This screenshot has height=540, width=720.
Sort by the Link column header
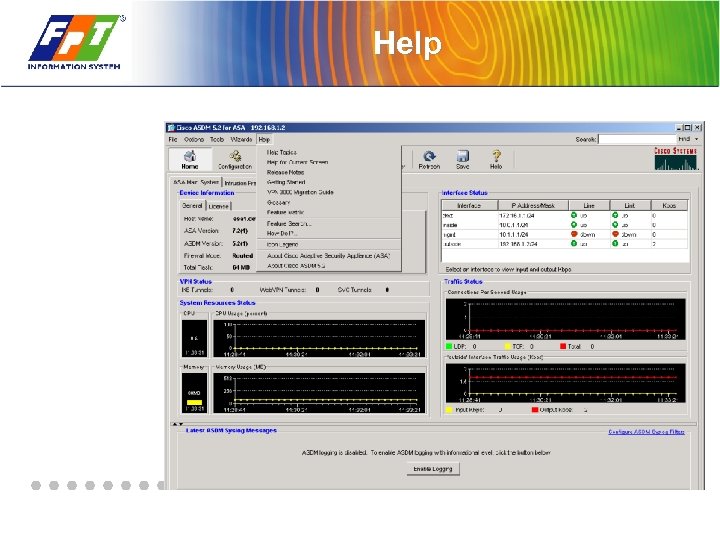tap(630, 206)
